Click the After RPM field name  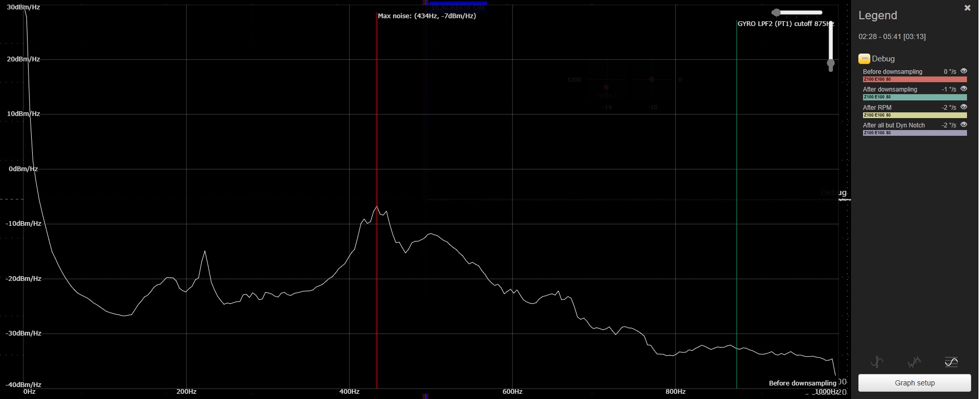click(x=877, y=108)
